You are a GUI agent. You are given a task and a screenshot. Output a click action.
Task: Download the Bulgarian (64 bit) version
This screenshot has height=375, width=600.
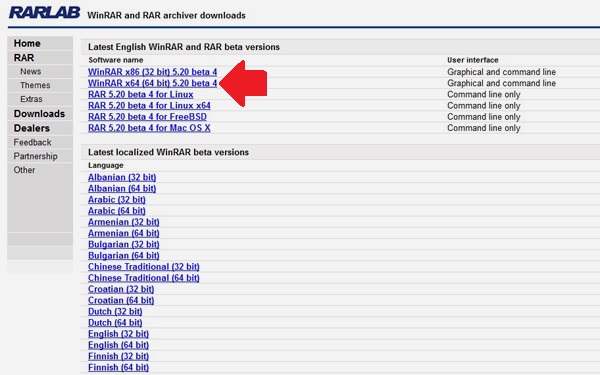(124, 255)
